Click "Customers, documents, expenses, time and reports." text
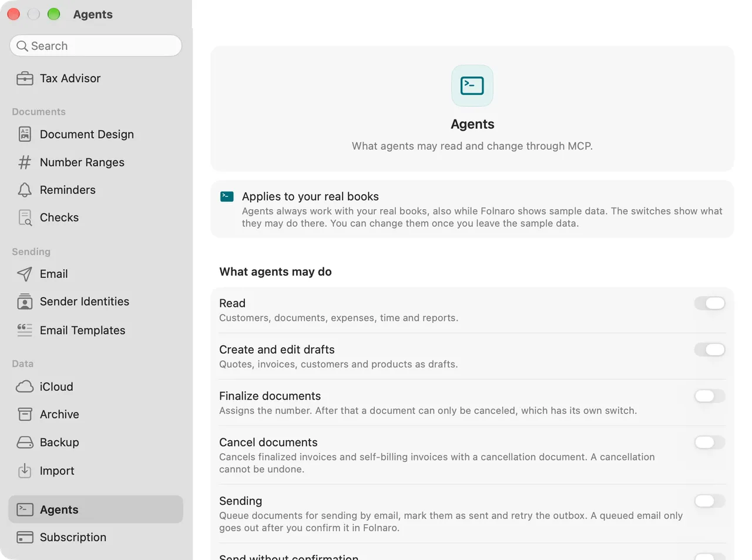Screen dimensions: 752x560 pyautogui.click(x=338, y=318)
